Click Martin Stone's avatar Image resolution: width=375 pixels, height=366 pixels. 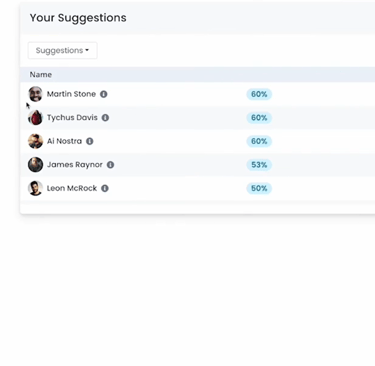point(35,94)
